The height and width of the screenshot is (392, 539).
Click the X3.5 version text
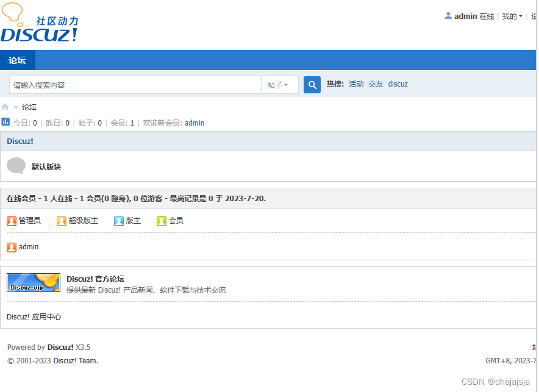[83, 347]
